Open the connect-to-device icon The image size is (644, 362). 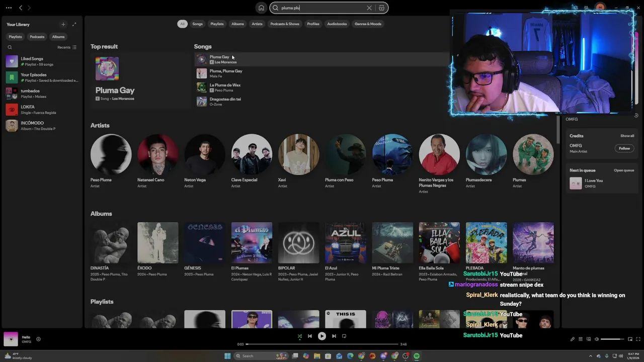point(589,339)
